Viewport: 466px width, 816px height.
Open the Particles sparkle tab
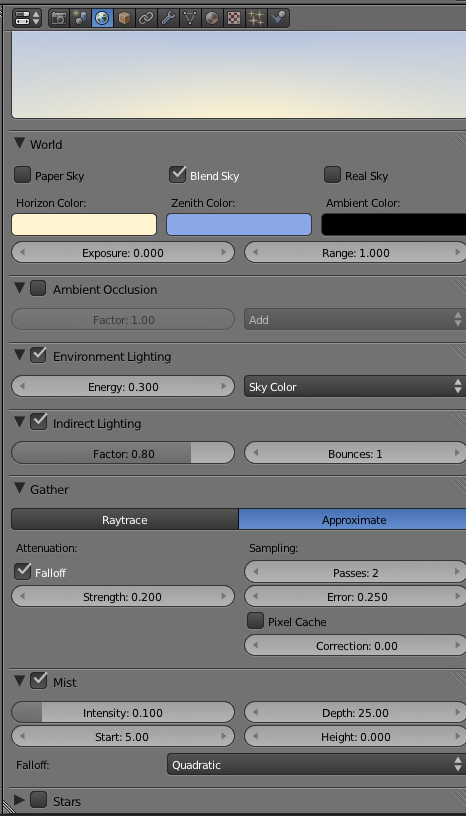(x=256, y=18)
